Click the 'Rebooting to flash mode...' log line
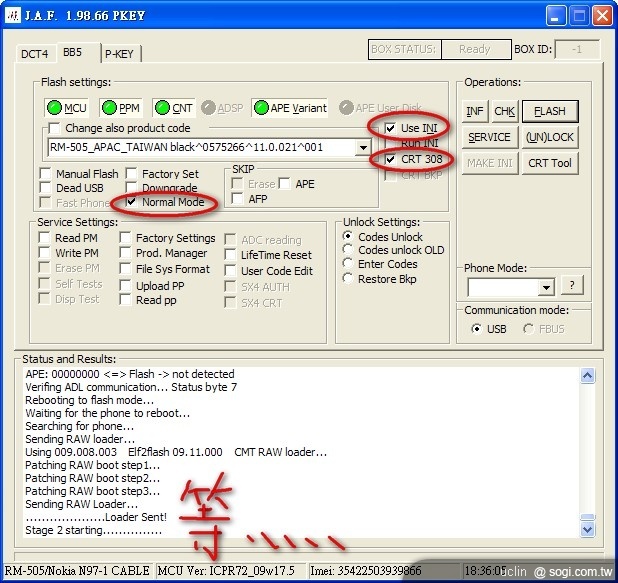 89,400
